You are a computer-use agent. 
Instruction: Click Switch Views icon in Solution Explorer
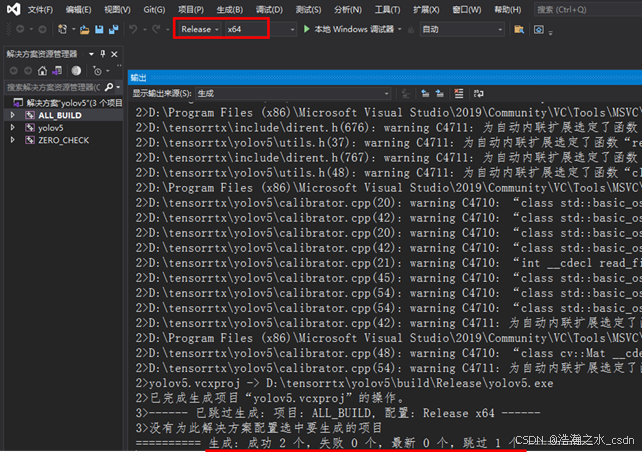[x=57, y=71]
